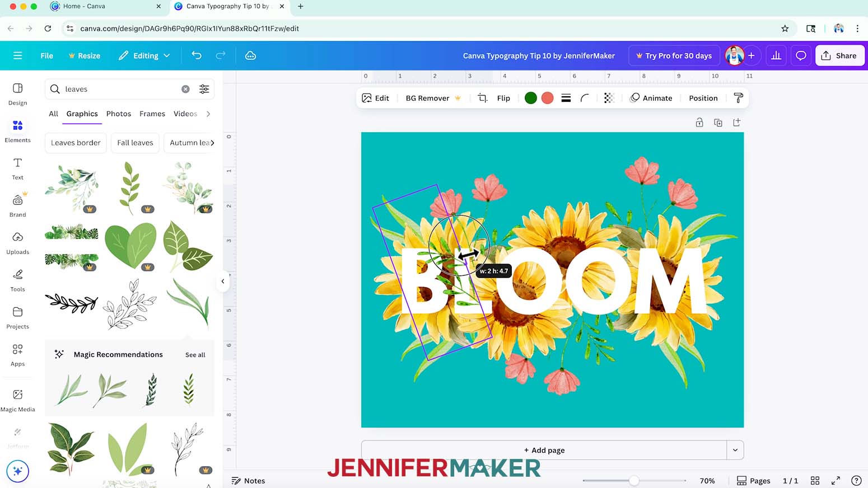868x488 pixels.
Task: Show more category tabs with chevron
Action: tap(208, 114)
